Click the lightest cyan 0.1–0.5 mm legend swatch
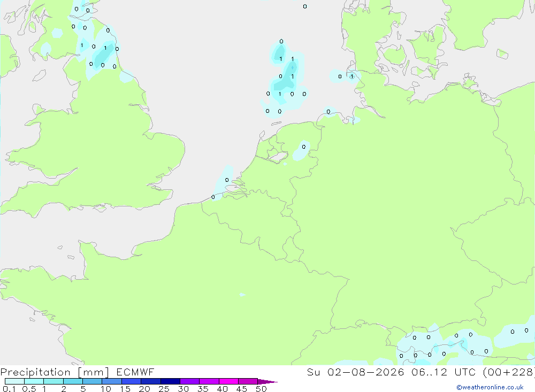This screenshot has width=535, height=392. point(14,381)
